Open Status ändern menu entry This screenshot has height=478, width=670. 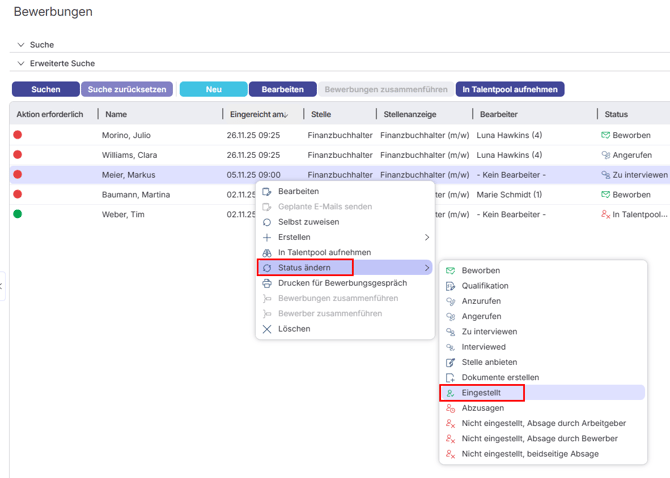pos(304,268)
